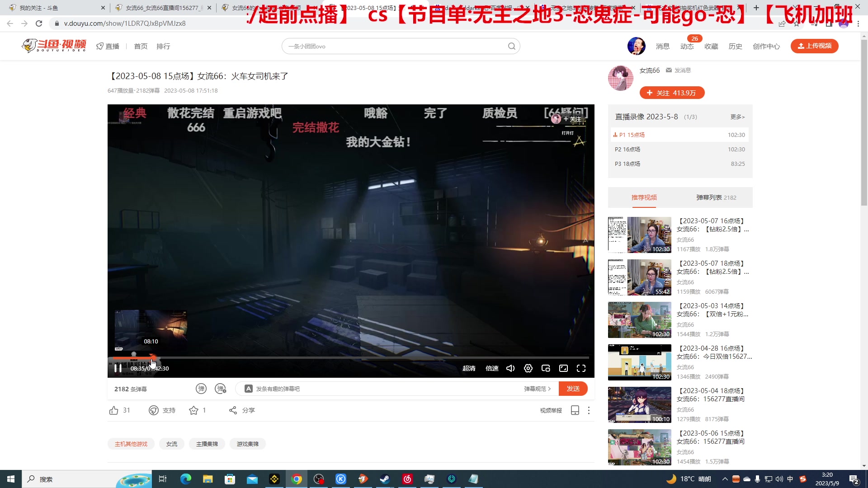Open 2023-05-06 15点场 video title
Viewport: 868px width, 488px height.
pos(712,437)
